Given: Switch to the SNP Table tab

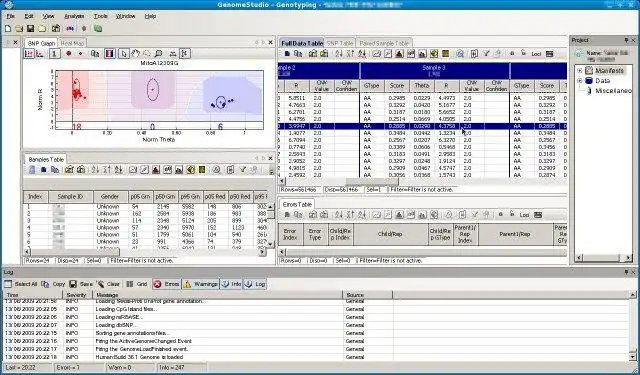Looking at the screenshot, I should tap(340, 43).
